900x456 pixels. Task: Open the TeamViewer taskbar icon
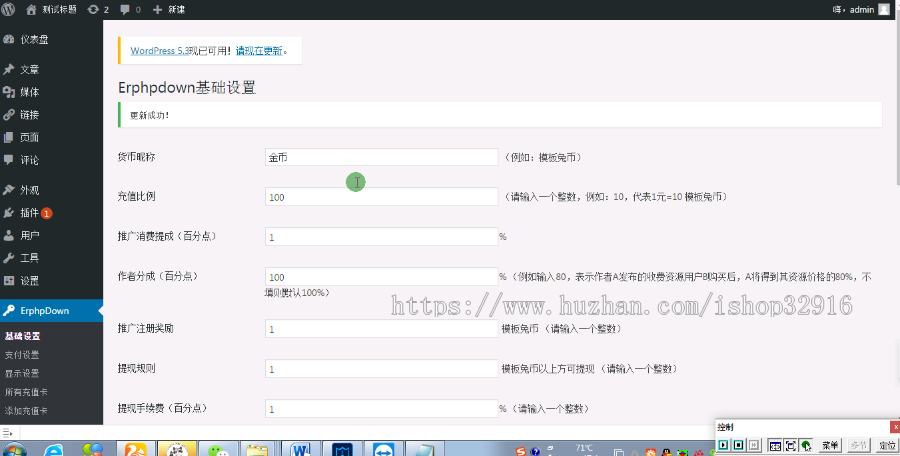[x=383, y=449]
